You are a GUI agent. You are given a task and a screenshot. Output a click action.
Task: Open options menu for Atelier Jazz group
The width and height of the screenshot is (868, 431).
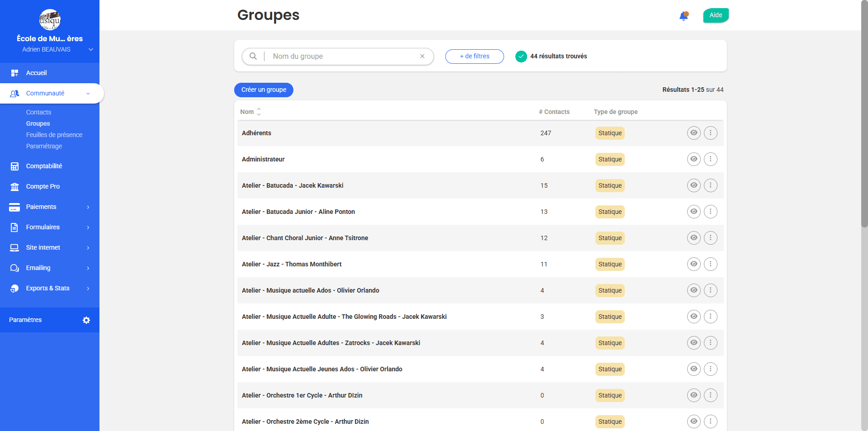(711, 264)
